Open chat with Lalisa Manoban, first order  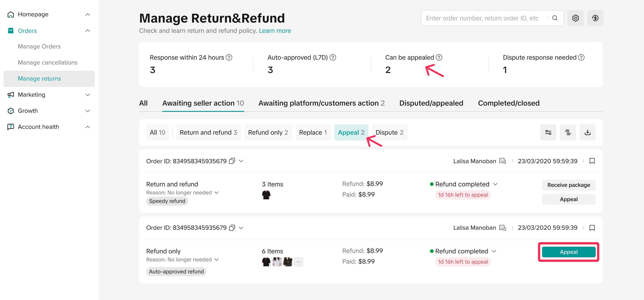502,161
